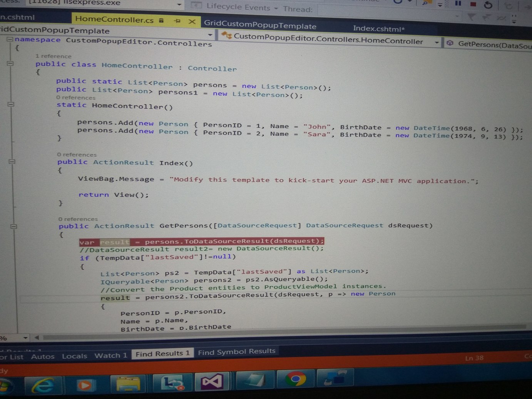The height and width of the screenshot is (399, 532).
Task: Click the '1 reference' CodeLens link
Action: [54, 56]
